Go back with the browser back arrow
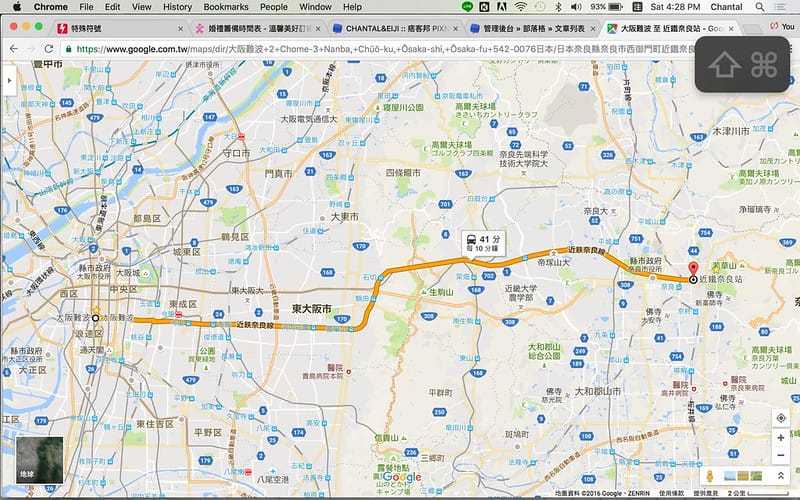This screenshot has width=800, height=500. pyautogui.click(x=14, y=48)
